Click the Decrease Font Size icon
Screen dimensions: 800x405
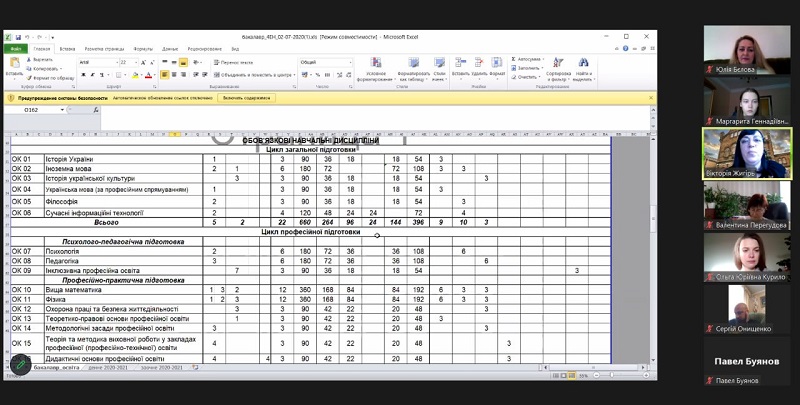(152, 63)
